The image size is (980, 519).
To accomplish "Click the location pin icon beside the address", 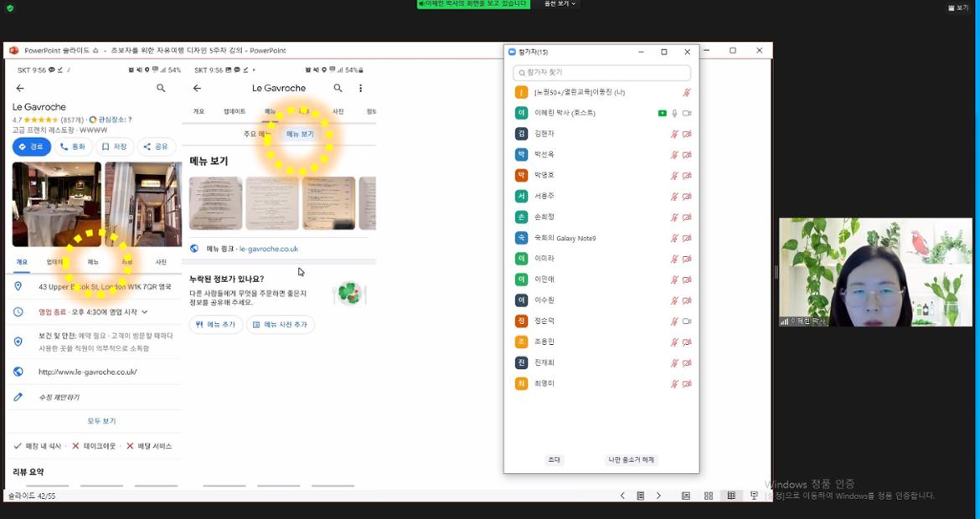I will click(18, 286).
